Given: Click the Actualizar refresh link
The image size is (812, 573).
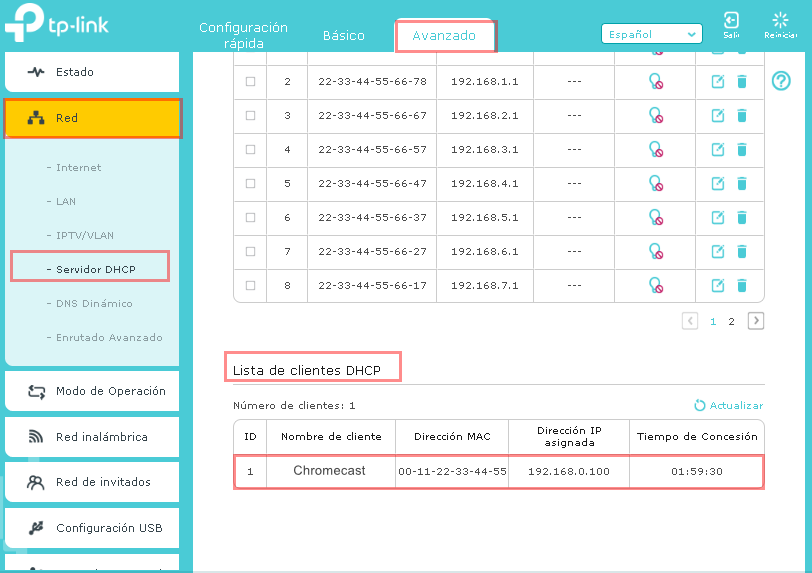Looking at the screenshot, I should (x=729, y=406).
